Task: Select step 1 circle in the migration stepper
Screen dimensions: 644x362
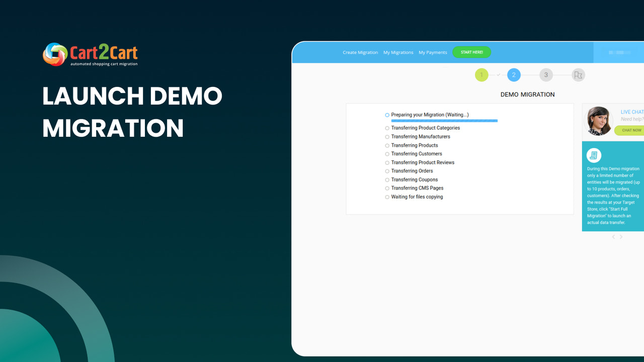Action: (x=481, y=74)
